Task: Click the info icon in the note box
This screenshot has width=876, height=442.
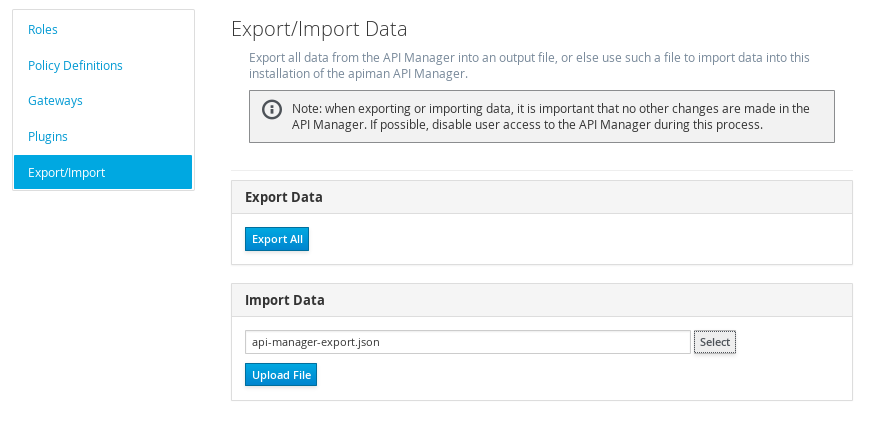Action: pyautogui.click(x=272, y=109)
